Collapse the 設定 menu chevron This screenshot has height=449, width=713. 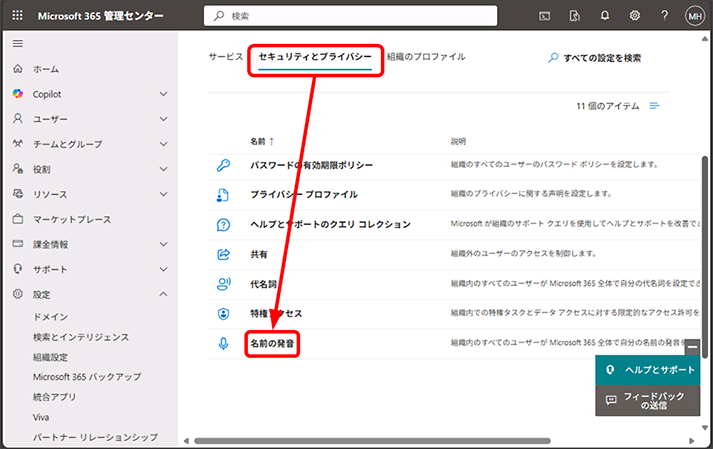(x=164, y=294)
